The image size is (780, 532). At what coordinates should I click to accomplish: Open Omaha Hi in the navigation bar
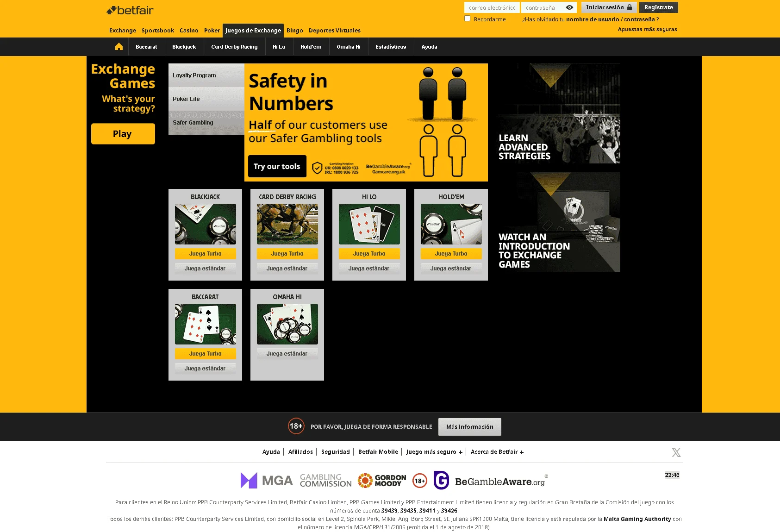349,47
